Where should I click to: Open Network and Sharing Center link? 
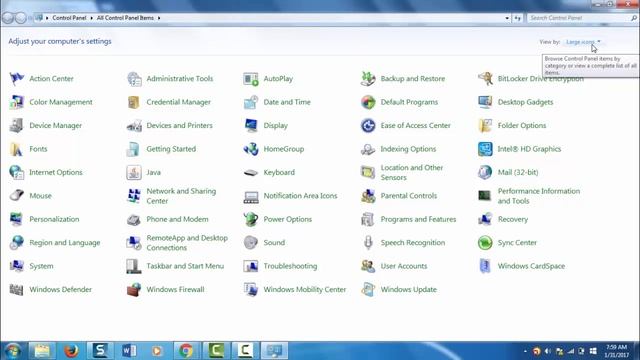point(181,196)
